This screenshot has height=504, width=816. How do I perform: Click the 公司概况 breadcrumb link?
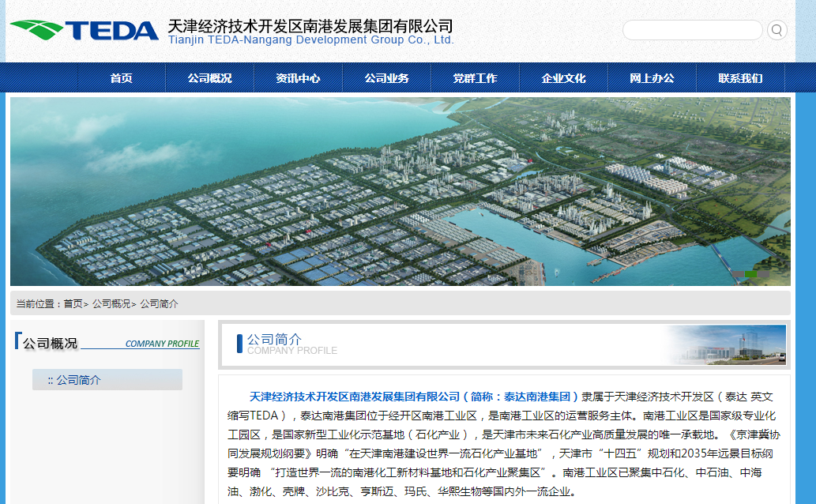111,304
